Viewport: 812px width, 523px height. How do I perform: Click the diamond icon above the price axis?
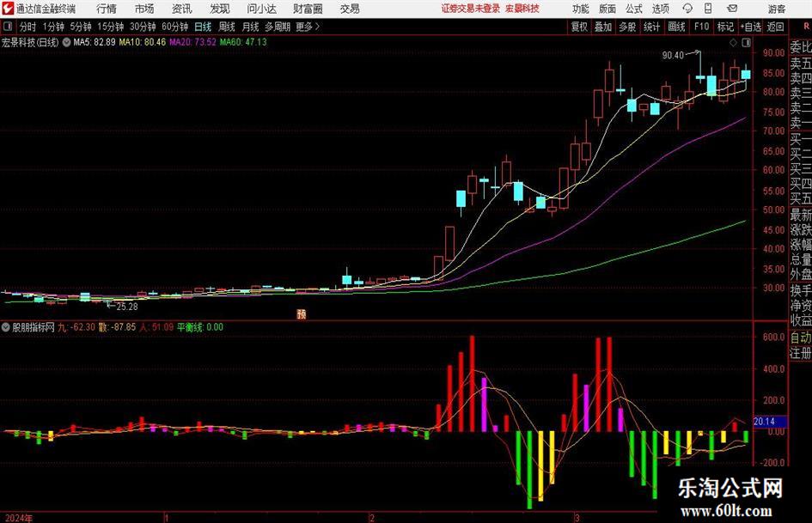[x=733, y=43]
